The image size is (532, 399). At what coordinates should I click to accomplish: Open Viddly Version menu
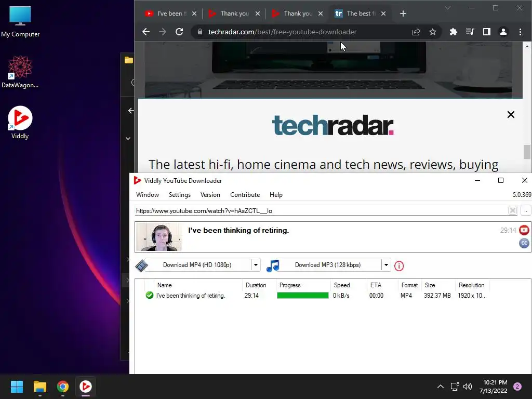tap(210, 195)
